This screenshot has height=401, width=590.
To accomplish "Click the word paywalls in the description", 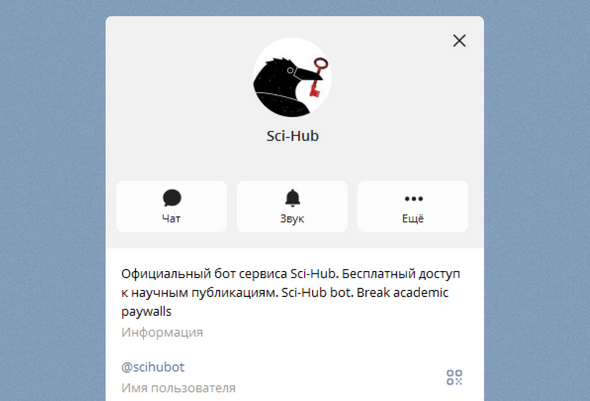I will pyautogui.click(x=146, y=311).
